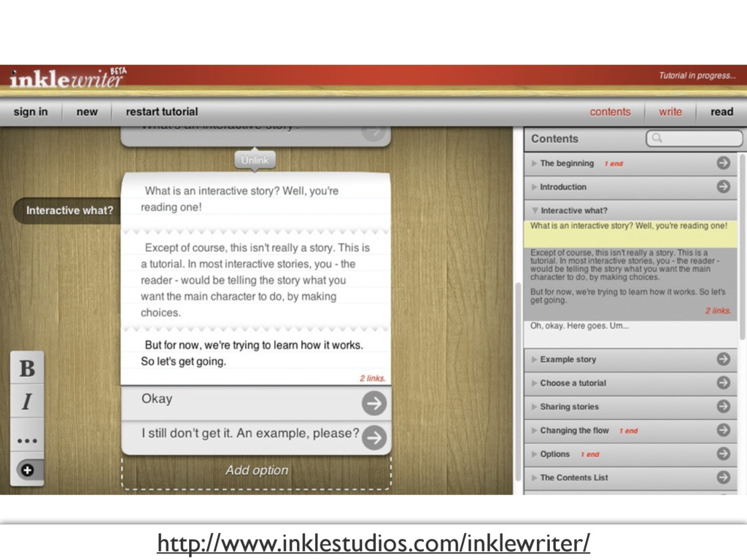Select 'I still don't get it' option text
The width and height of the screenshot is (747, 560).
click(x=250, y=433)
